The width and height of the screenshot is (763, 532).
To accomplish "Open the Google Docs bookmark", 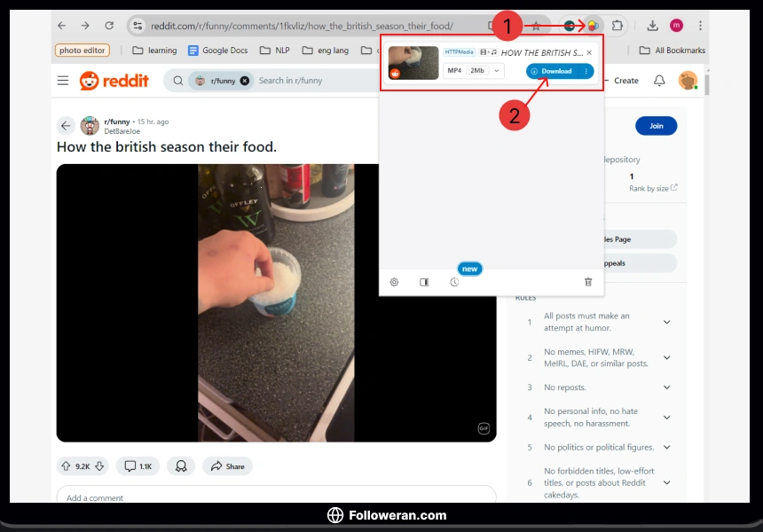I will 217,51.
